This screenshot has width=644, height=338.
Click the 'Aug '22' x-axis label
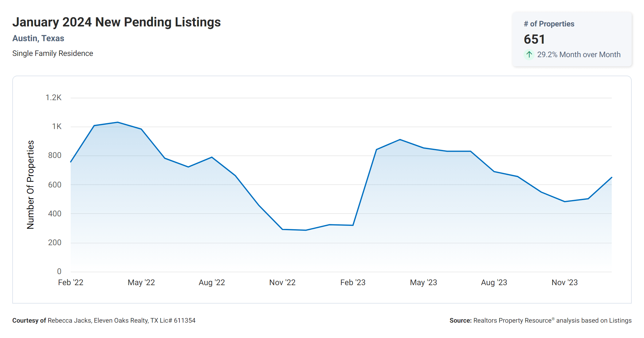(212, 282)
